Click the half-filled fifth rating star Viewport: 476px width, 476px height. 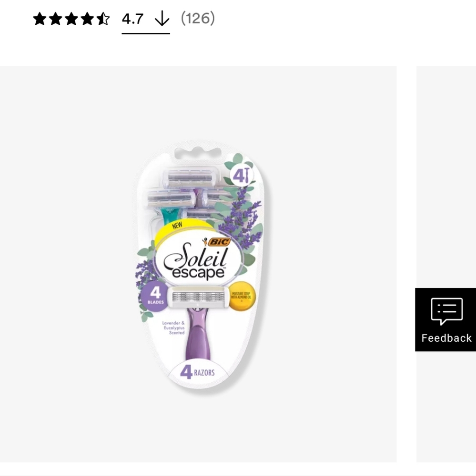coord(103,19)
